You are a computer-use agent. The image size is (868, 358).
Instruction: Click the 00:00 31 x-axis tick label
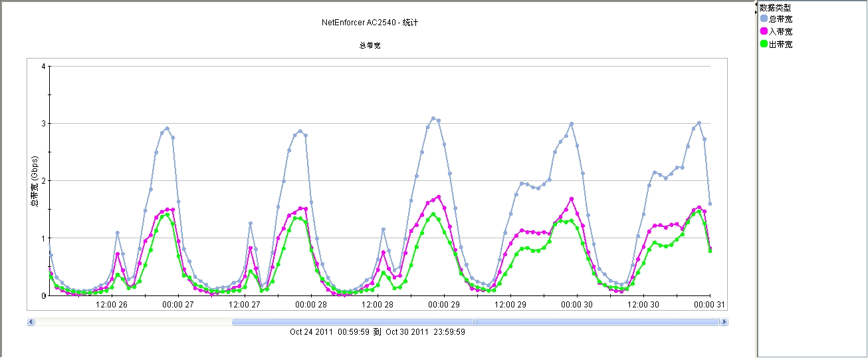[710, 305]
